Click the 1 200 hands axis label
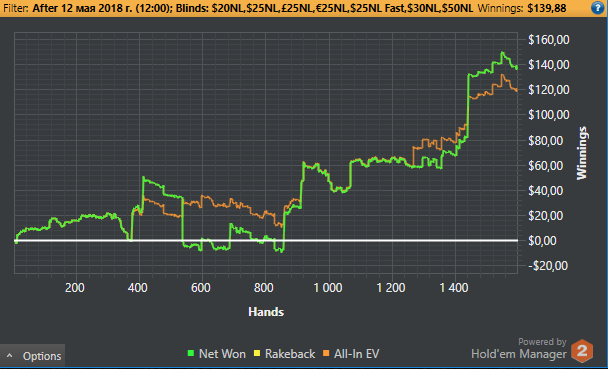608x369 pixels. [x=391, y=288]
